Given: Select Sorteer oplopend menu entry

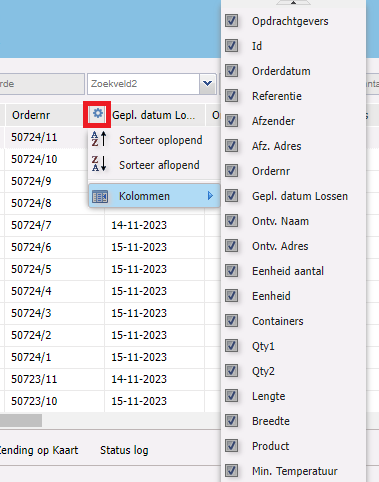Looking at the screenshot, I should point(154,140).
